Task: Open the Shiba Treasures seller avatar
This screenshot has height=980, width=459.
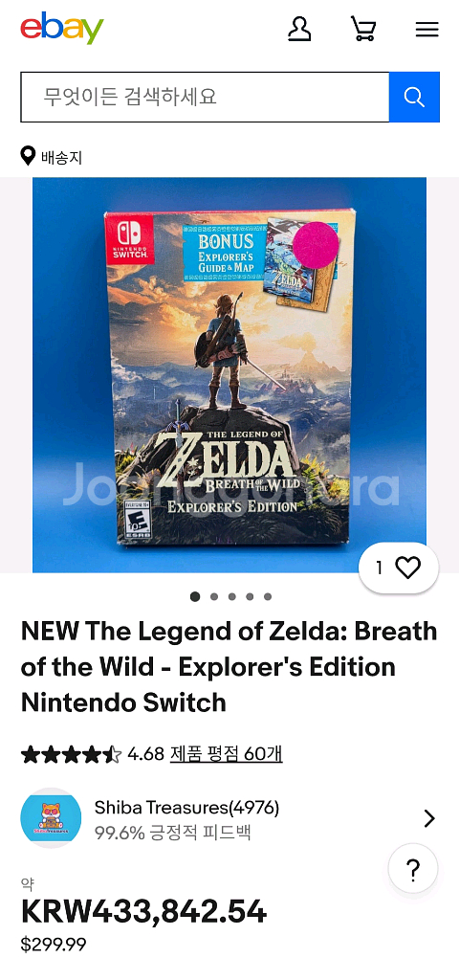Action: (x=51, y=817)
